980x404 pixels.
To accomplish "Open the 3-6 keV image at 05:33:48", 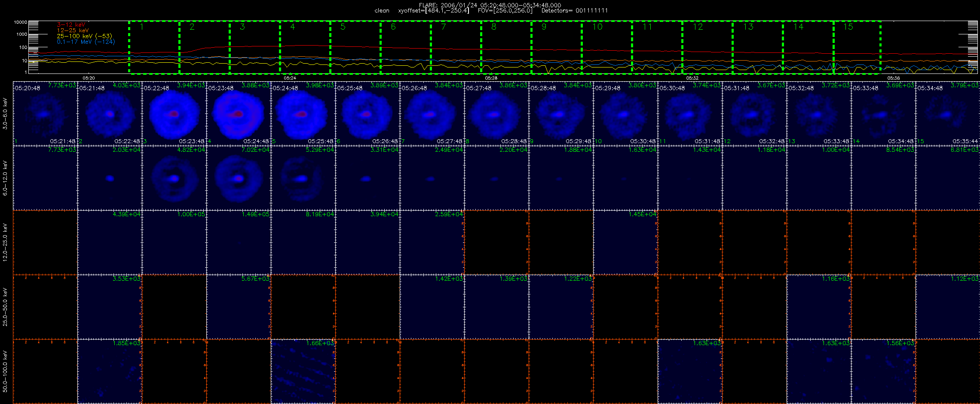I will [883, 113].
